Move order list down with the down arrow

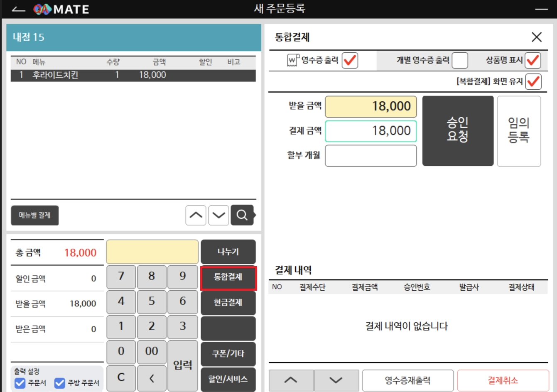(x=219, y=215)
